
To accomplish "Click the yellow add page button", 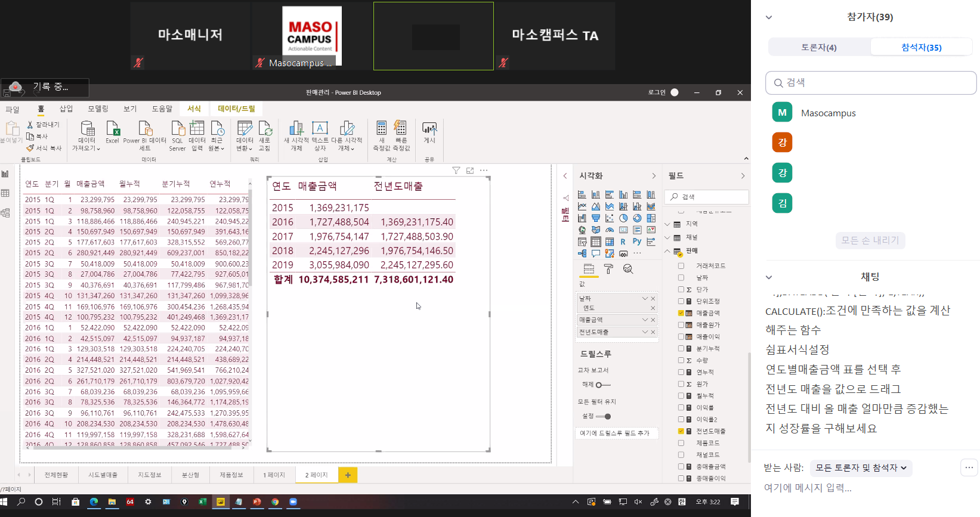I will pos(348,475).
